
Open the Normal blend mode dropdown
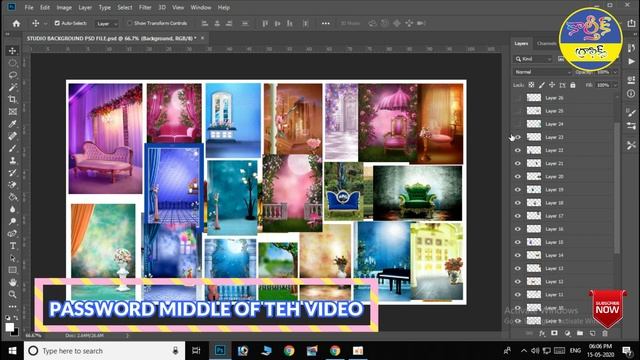click(542, 72)
